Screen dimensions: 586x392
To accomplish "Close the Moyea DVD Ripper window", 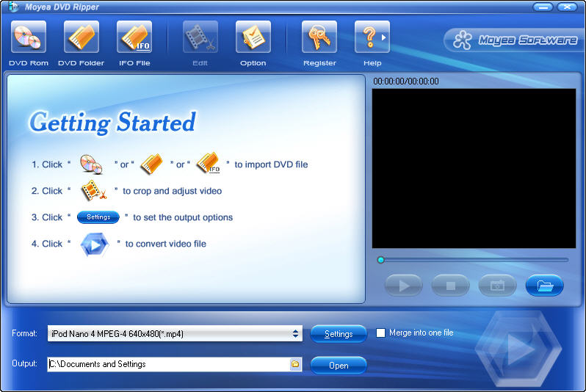I will click(x=568, y=7).
